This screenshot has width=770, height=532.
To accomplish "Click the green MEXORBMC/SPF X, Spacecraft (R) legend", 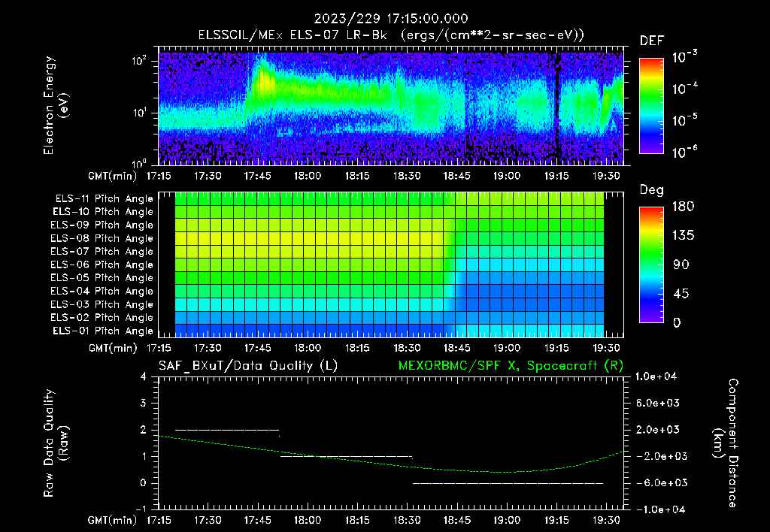I will click(x=511, y=366).
